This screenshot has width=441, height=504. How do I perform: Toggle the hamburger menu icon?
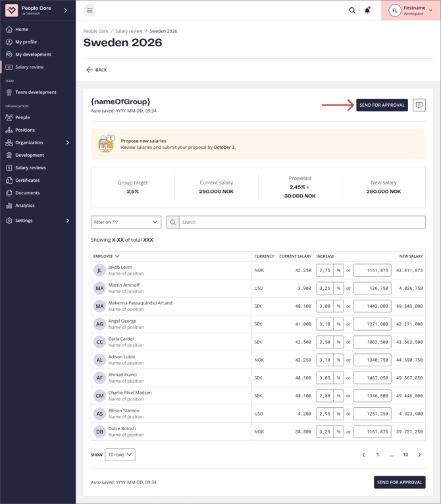click(90, 11)
